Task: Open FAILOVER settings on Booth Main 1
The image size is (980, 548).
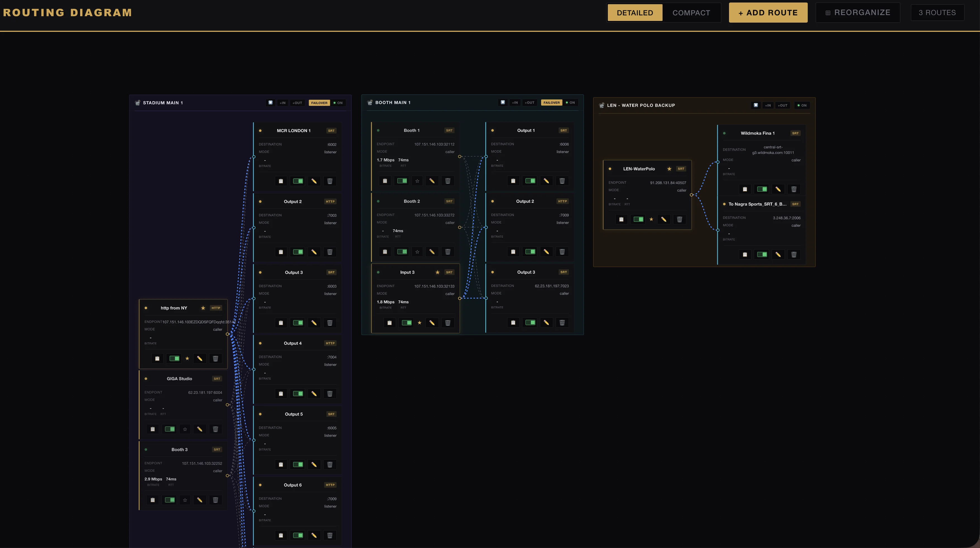Action: [x=551, y=103]
